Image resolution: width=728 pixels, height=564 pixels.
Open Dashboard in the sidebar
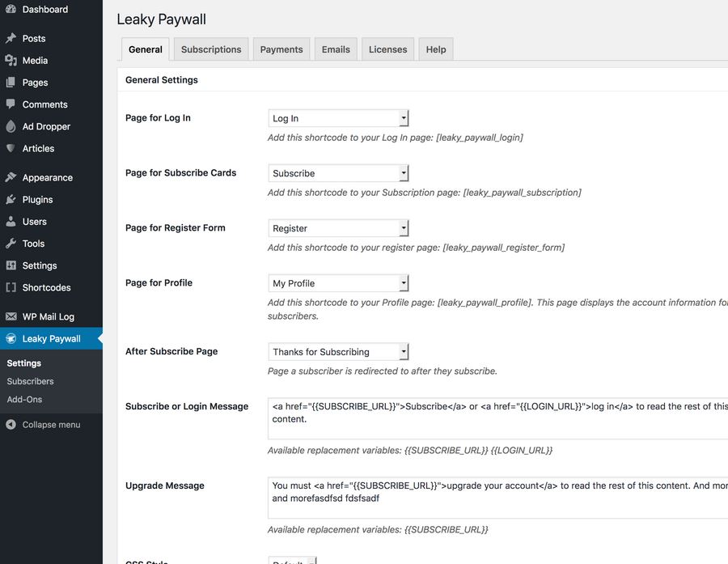coord(51,9)
